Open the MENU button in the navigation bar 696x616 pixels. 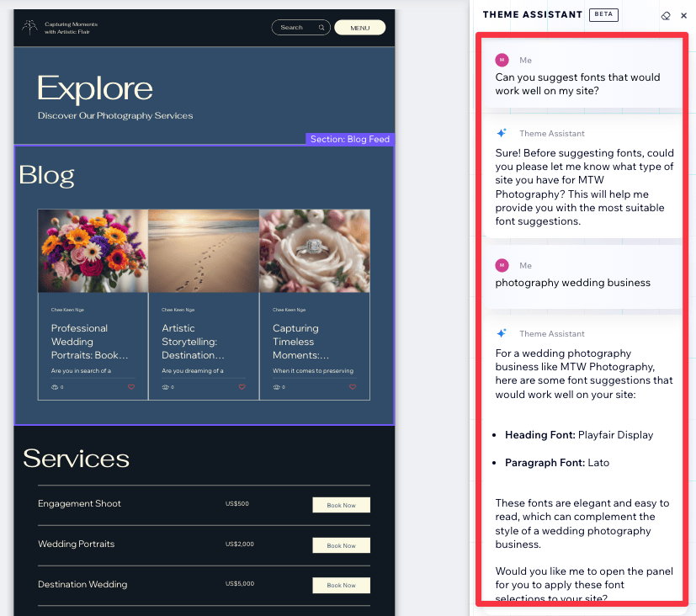359,27
